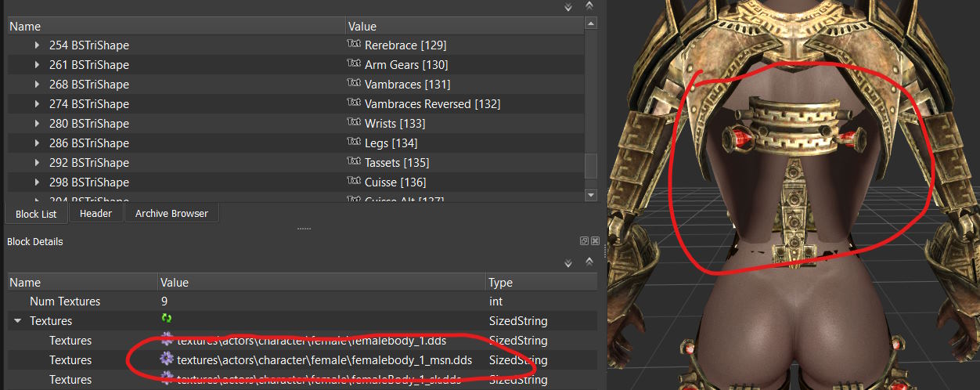This screenshot has height=390, width=980.
Task: Expand the 280 BSTriShape row
Action: 37,124
